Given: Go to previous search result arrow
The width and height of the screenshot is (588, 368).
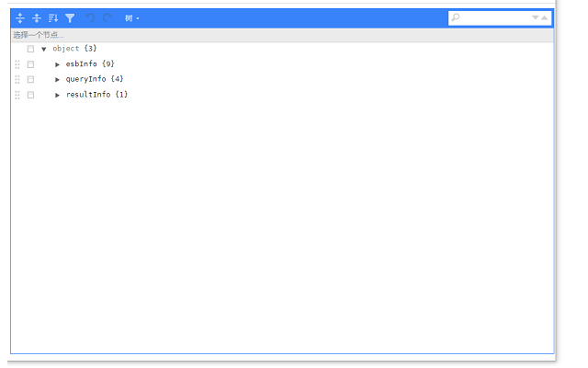Looking at the screenshot, I should [545, 17].
